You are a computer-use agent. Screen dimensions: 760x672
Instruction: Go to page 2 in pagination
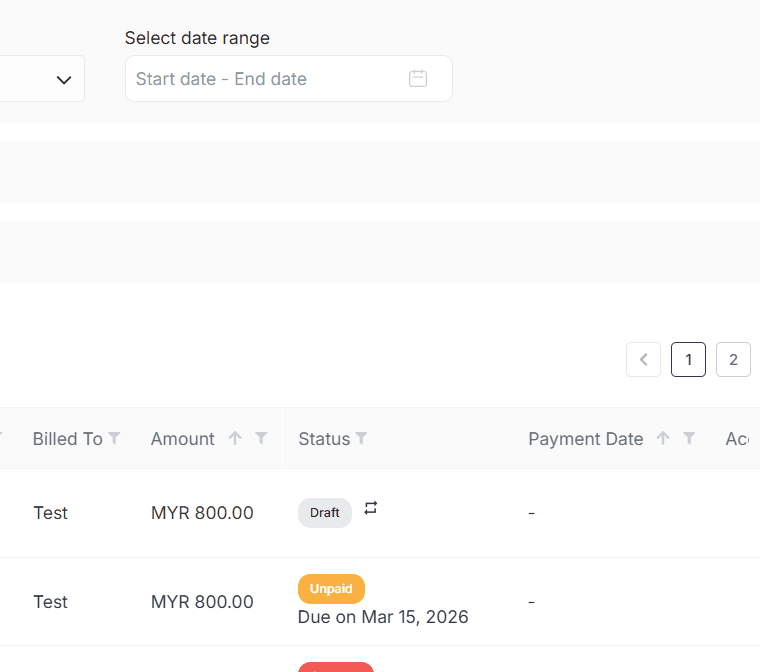pos(733,359)
